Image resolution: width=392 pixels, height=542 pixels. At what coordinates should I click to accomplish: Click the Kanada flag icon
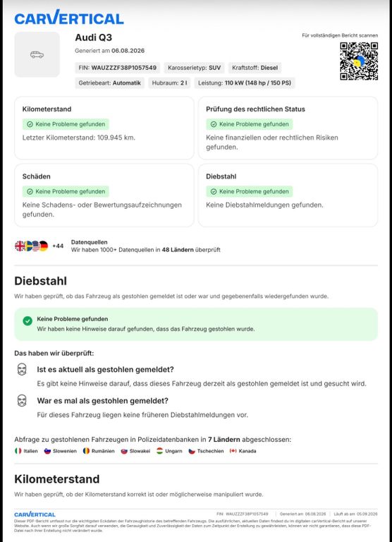pyautogui.click(x=233, y=451)
